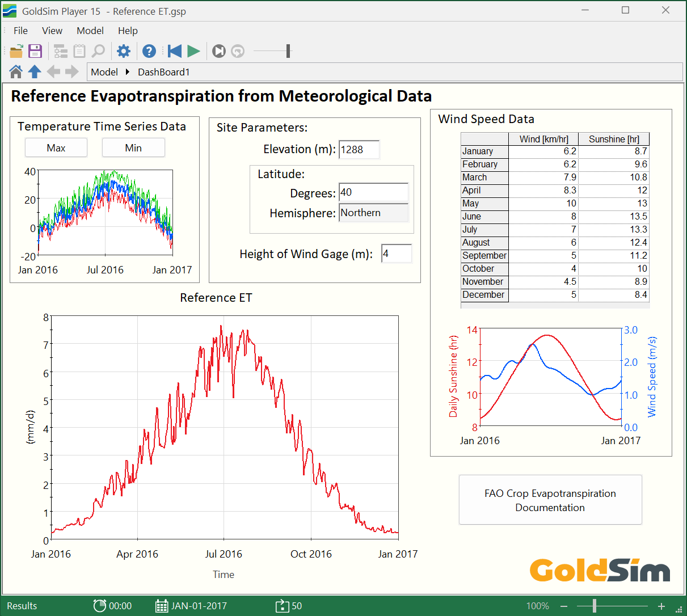
Task: Open simulation settings gear icon
Action: click(123, 52)
